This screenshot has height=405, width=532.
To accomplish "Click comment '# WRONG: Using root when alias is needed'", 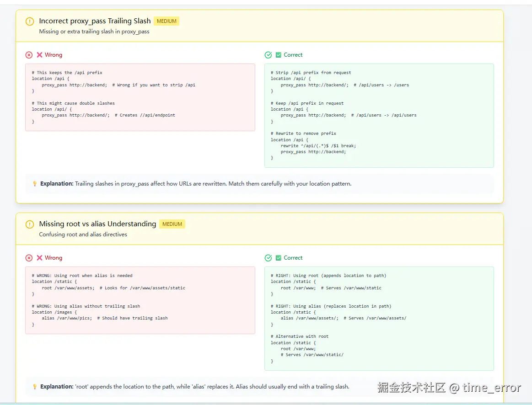I will tap(82, 276).
